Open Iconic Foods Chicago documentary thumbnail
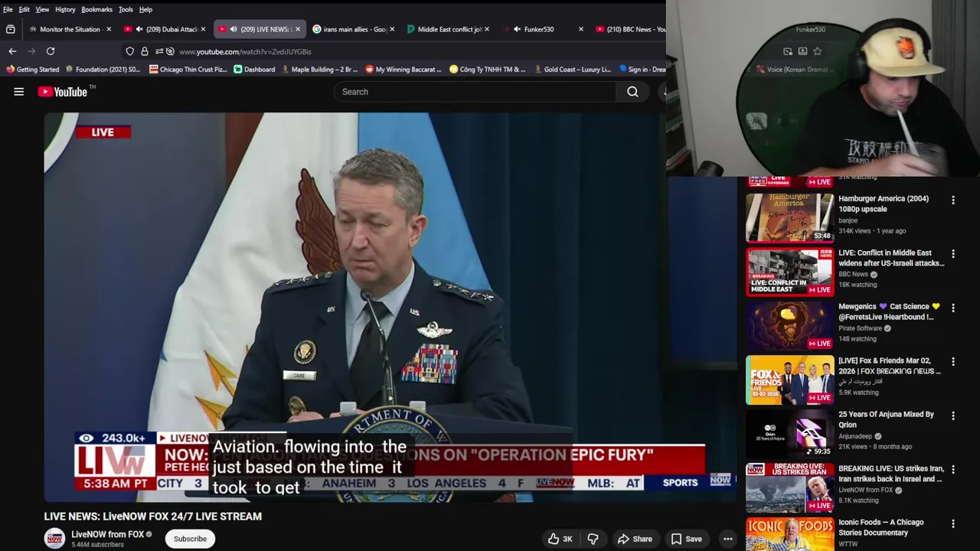This screenshot has height=551, width=980. (790, 534)
